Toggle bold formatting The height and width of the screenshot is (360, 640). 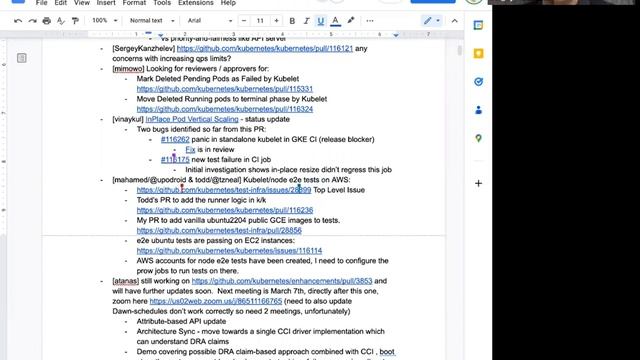tap(292, 21)
